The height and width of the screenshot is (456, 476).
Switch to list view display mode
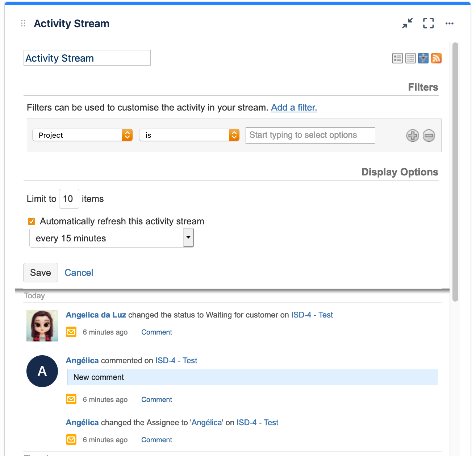coord(410,58)
